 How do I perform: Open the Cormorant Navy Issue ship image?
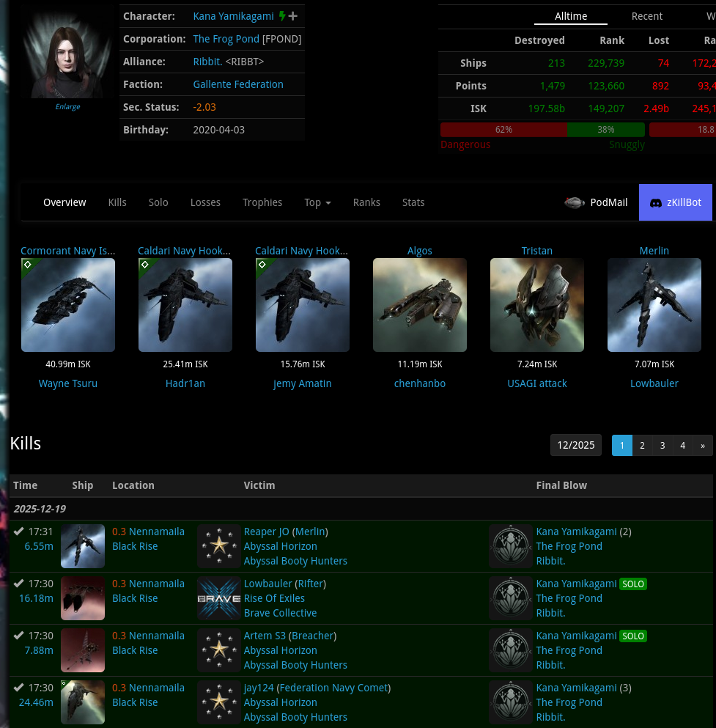[68, 305]
